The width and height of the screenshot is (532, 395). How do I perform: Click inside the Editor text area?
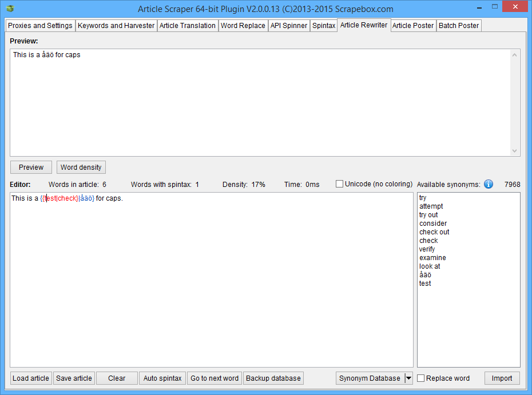(x=212, y=280)
